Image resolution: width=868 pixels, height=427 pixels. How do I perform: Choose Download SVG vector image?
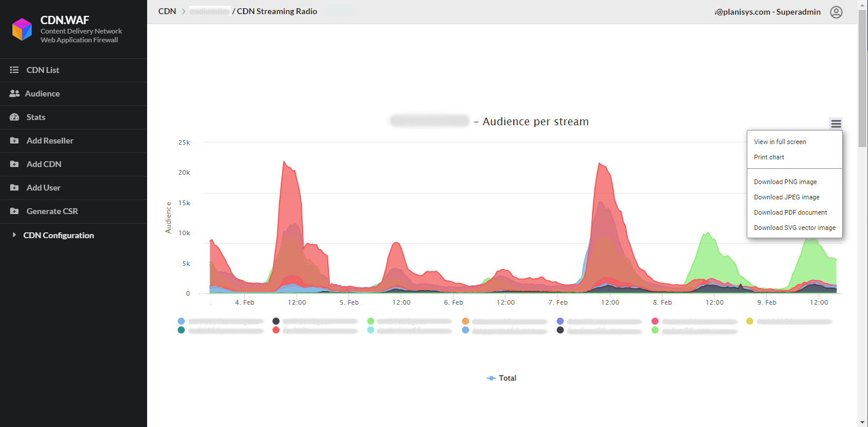tap(794, 228)
